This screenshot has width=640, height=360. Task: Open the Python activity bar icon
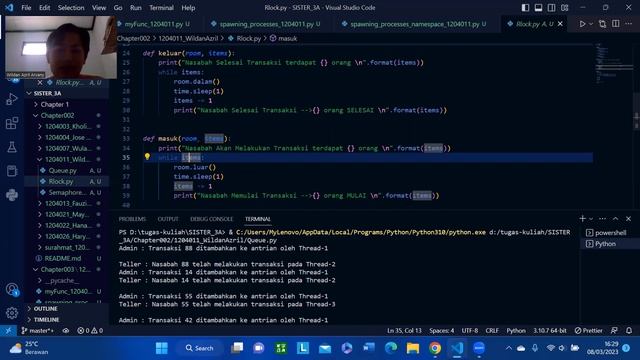11,195
